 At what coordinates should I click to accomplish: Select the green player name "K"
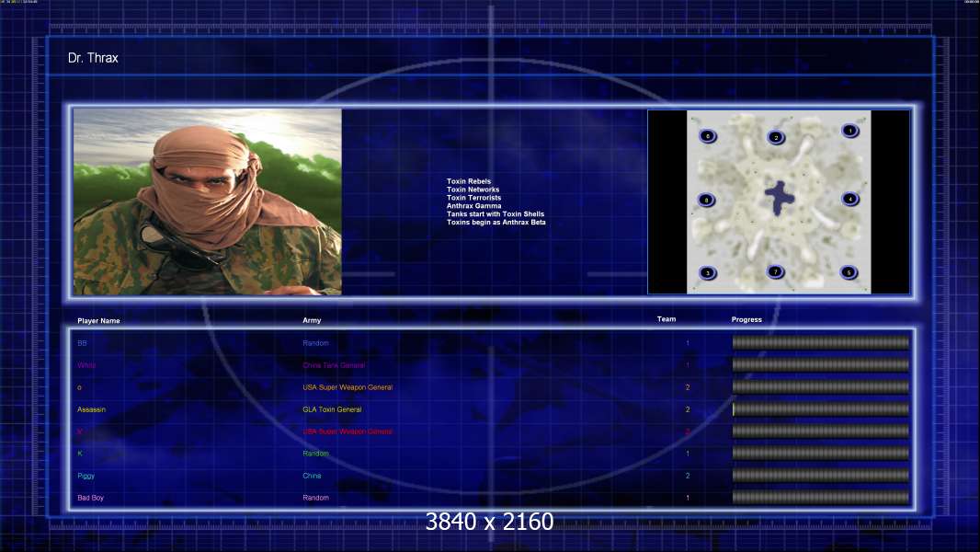[80, 454]
